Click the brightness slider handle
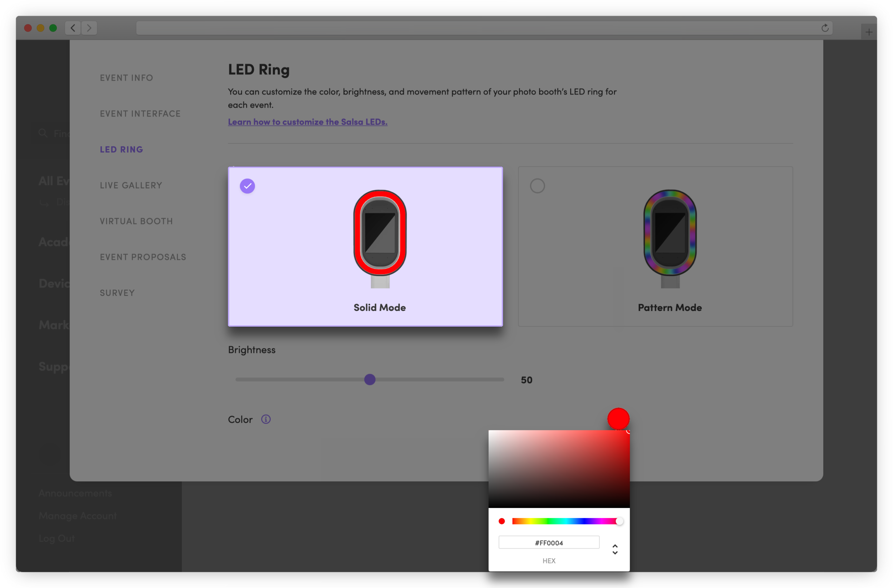 [370, 380]
